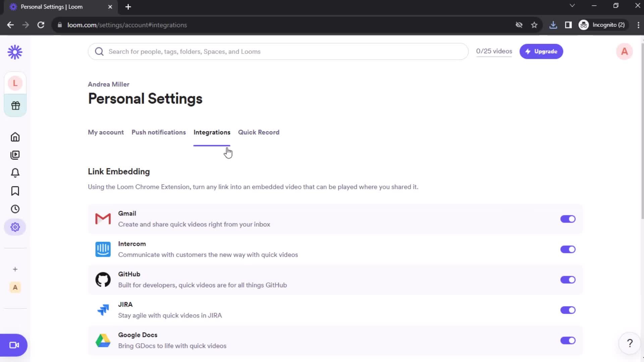Viewport: 644px width, 362px height.
Task: Click the Gmail integration title
Action: (x=127, y=214)
